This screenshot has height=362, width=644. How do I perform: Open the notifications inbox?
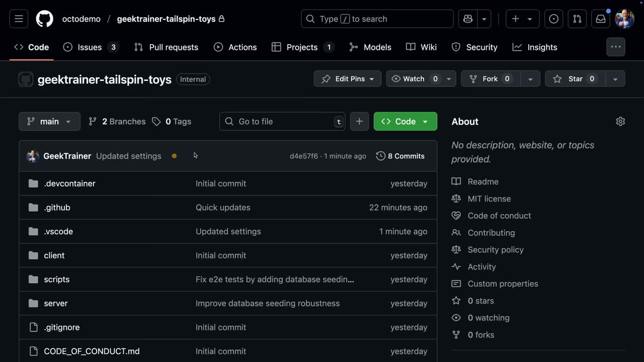click(x=601, y=19)
